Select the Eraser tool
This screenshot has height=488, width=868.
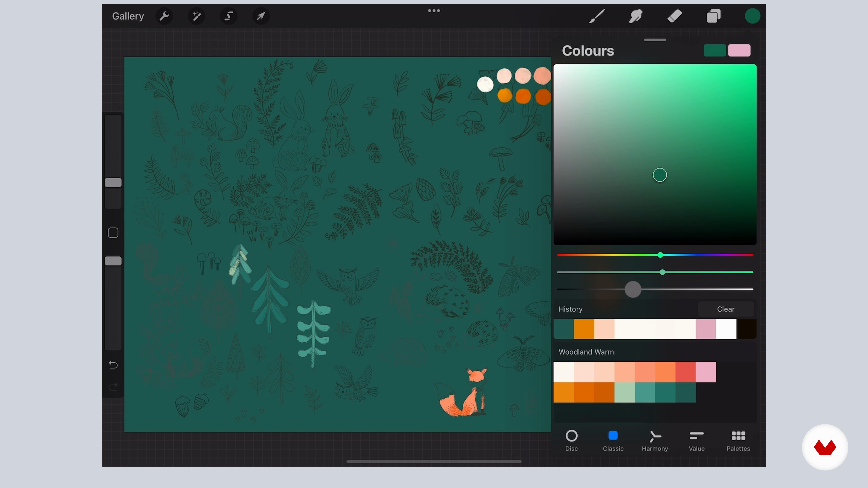coord(675,16)
